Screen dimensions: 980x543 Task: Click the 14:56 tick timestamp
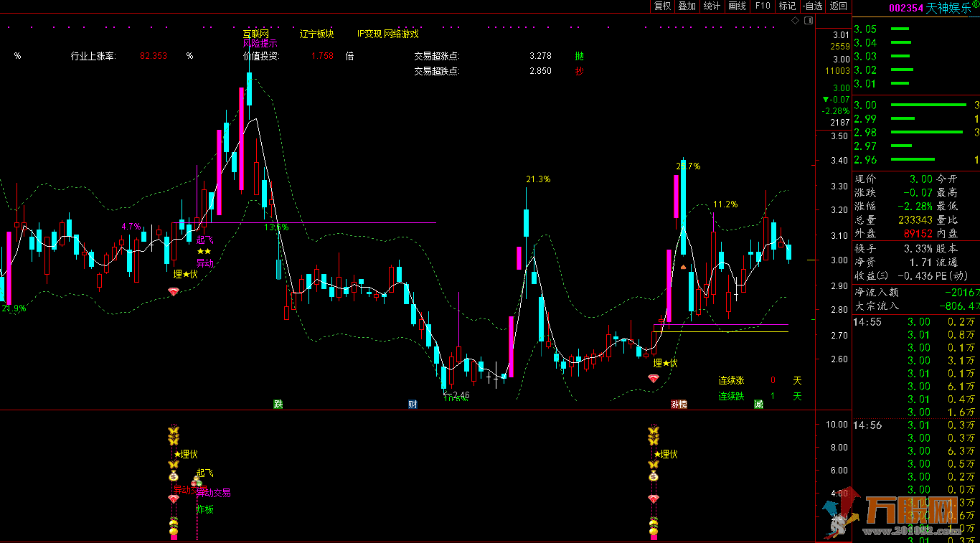click(x=867, y=425)
